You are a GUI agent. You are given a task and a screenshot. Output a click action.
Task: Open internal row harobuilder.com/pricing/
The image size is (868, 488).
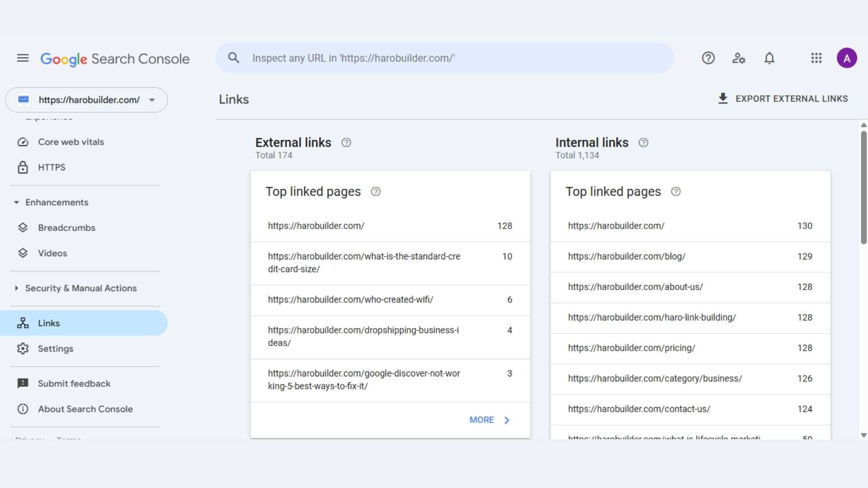(x=690, y=348)
